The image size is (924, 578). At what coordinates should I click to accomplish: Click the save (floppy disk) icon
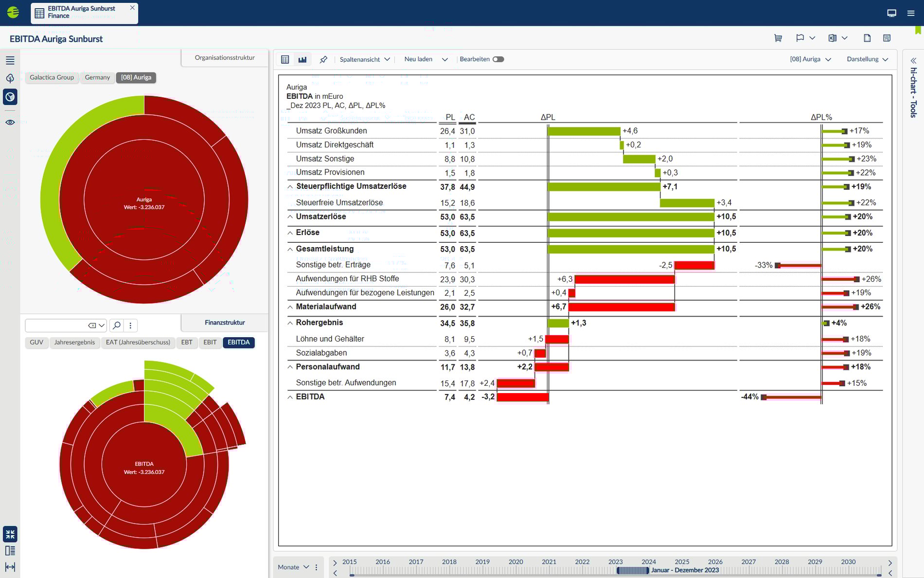[888, 37]
